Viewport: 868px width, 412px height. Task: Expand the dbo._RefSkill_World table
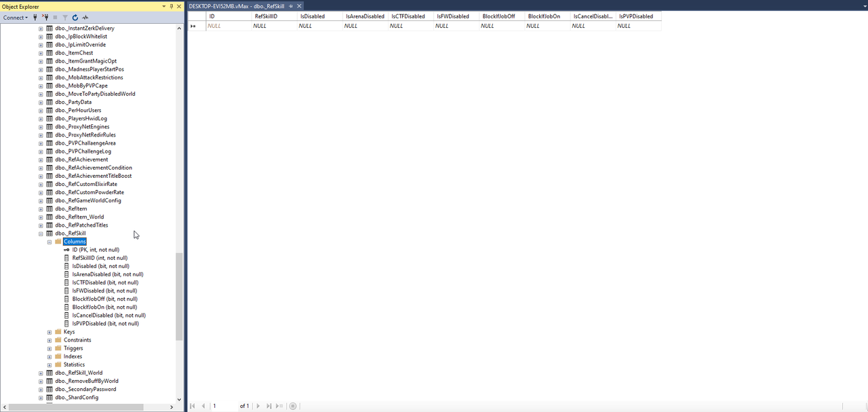(41, 373)
